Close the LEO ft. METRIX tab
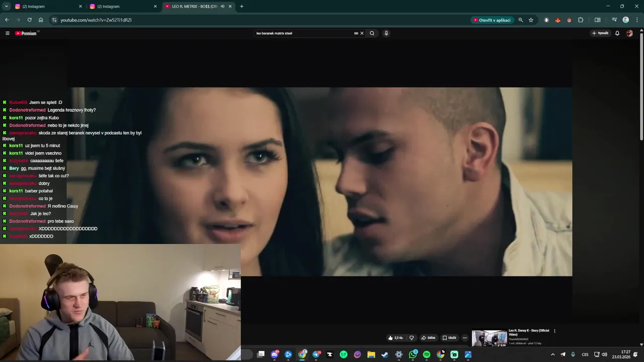The image size is (644, 362). point(230,7)
